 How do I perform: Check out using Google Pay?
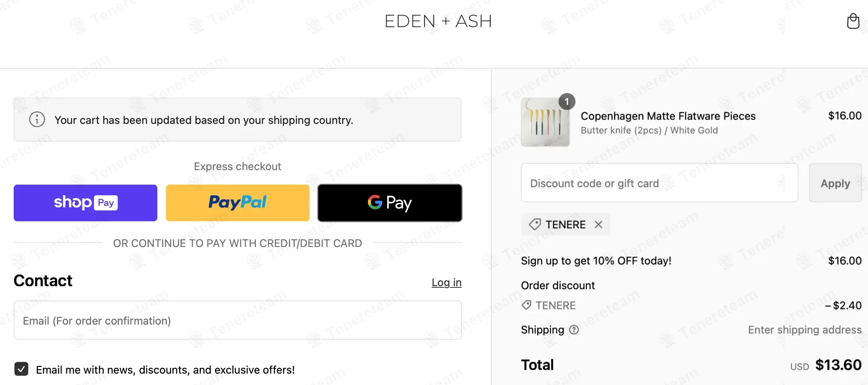pos(390,203)
